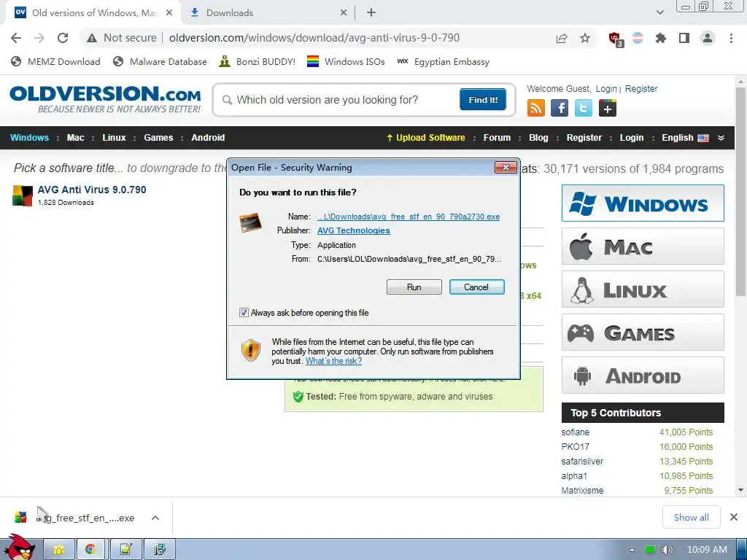Click the striped flag extension icon

coord(638,38)
